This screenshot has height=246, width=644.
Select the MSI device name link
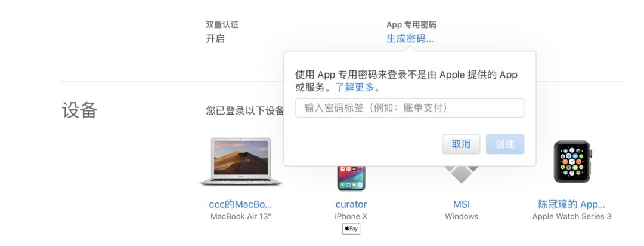click(462, 204)
